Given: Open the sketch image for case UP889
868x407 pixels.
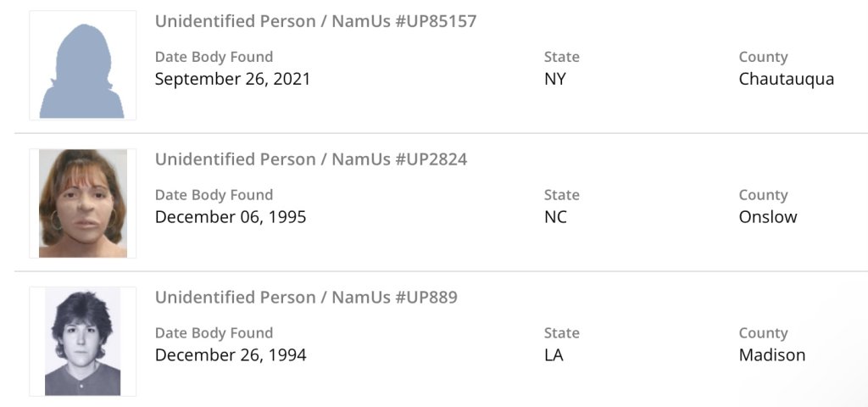Looking at the screenshot, I should pos(82,341).
